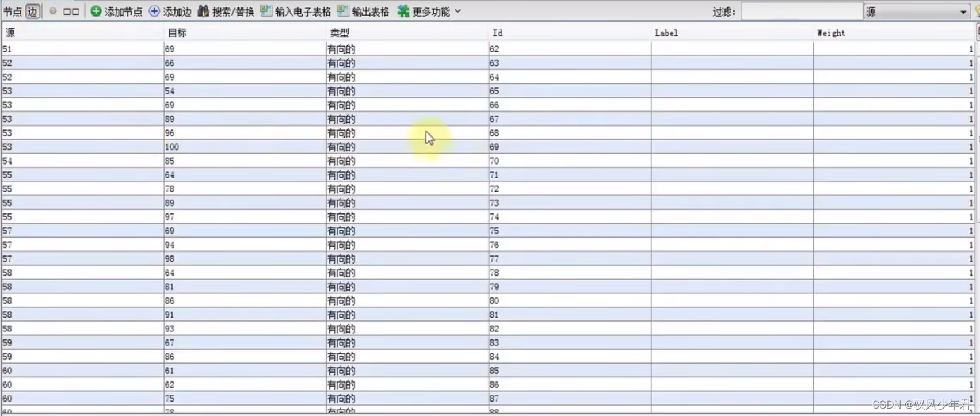
Task: Open the filter column dropdown showing 源
Action: [x=916, y=12]
